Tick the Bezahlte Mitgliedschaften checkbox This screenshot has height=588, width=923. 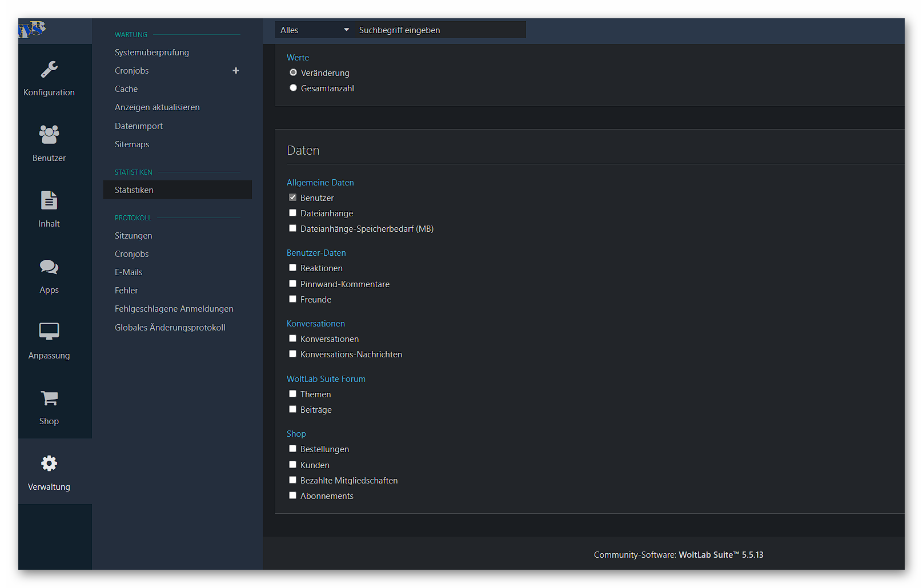pyautogui.click(x=293, y=480)
